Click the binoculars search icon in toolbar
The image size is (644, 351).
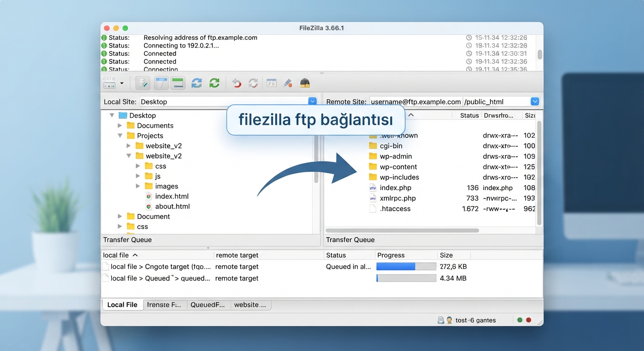305,83
